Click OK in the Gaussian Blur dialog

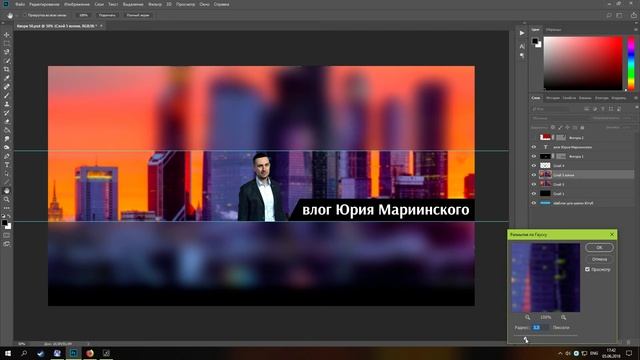coord(599,247)
